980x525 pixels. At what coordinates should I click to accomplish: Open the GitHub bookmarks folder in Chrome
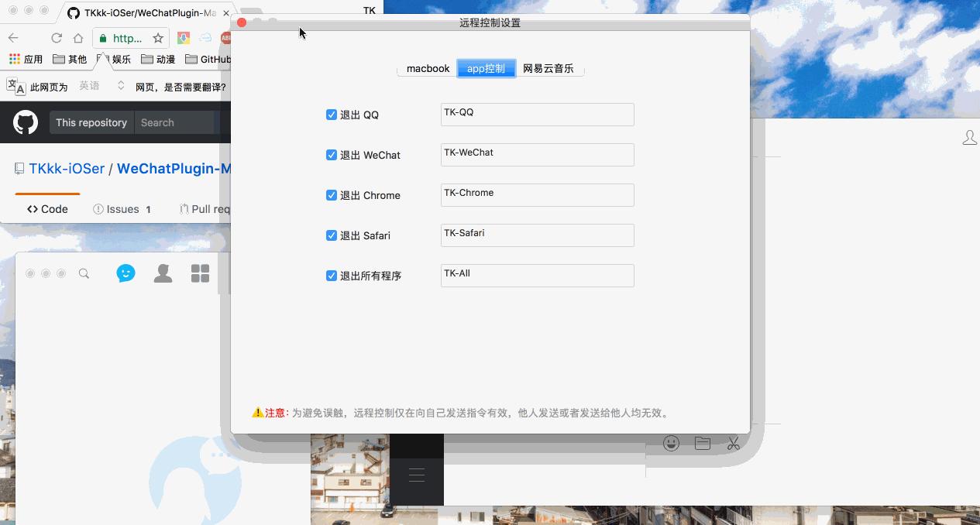click(209, 59)
